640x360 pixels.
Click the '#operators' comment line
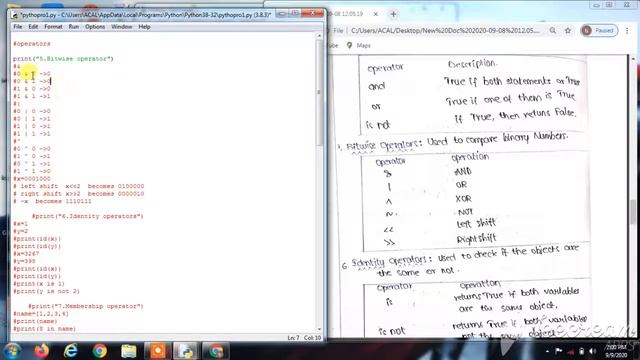tap(32, 44)
